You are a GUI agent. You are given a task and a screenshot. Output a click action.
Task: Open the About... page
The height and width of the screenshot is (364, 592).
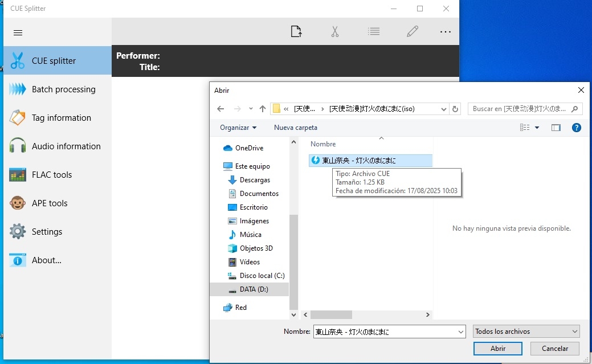coord(58,260)
